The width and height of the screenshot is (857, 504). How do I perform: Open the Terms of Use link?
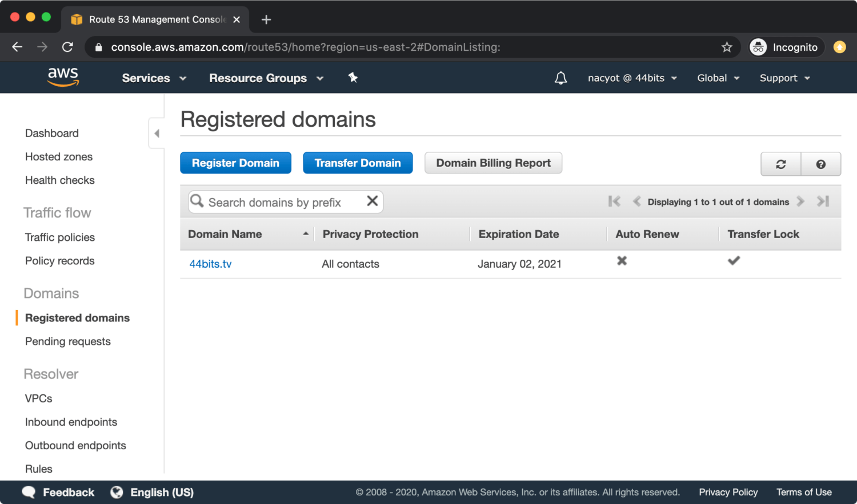pos(804,492)
